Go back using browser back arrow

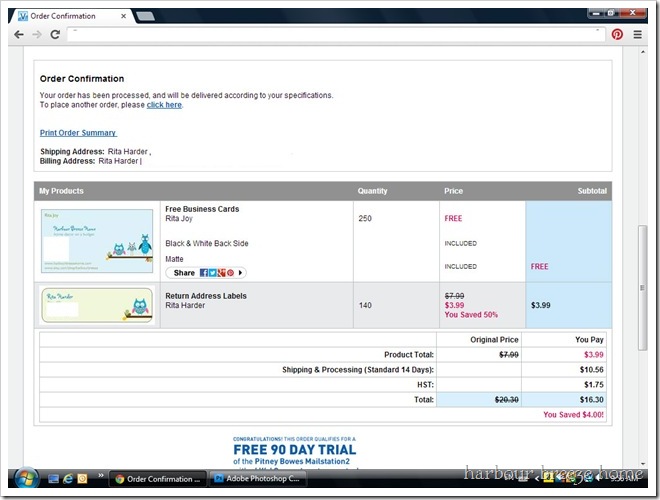click(19, 35)
